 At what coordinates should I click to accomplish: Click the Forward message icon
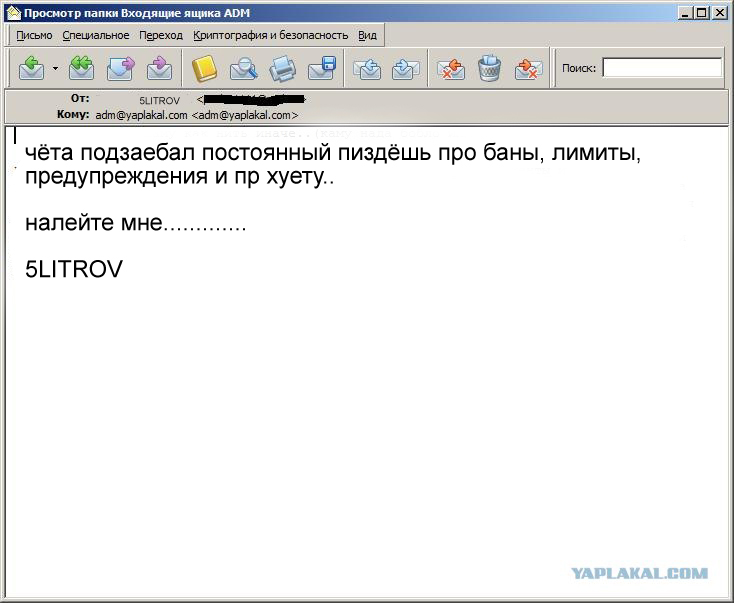point(120,68)
